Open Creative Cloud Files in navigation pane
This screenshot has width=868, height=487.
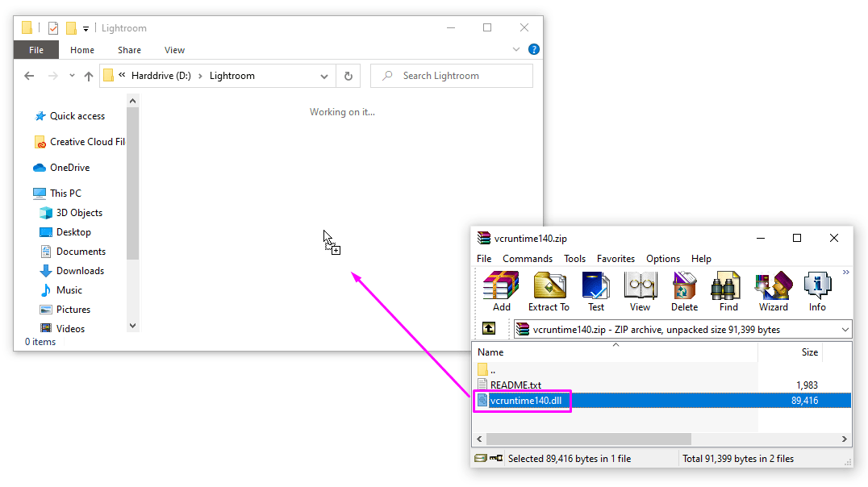(81, 142)
